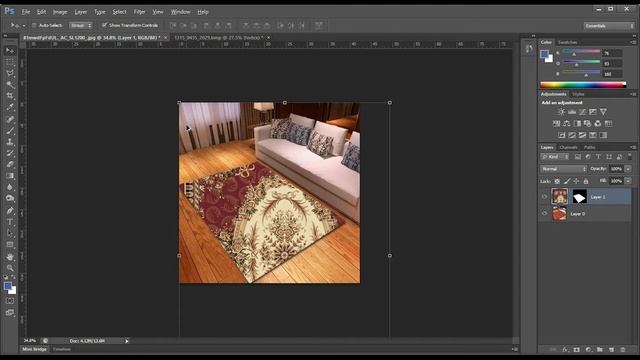The height and width of the screenshot is (360, 640).
Task: Select the Eyedropper tool
Action: [10, 107]
